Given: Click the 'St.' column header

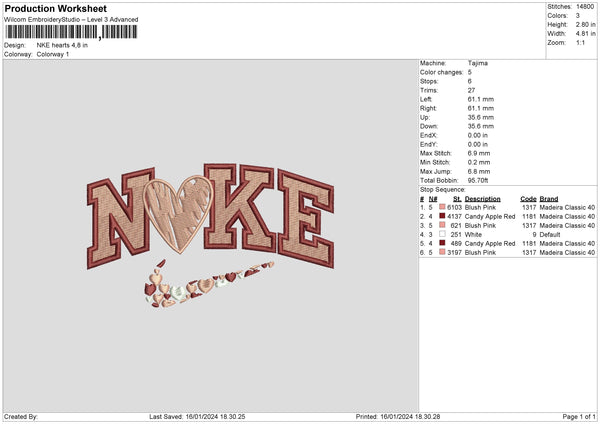Looking at the screenshot, I should pyautogui.click(x=457, y=199).
